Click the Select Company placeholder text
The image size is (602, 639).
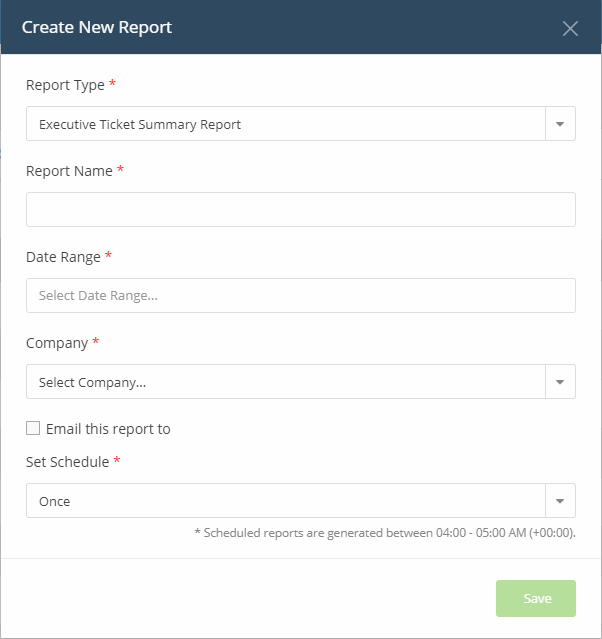tap(93, 382)
